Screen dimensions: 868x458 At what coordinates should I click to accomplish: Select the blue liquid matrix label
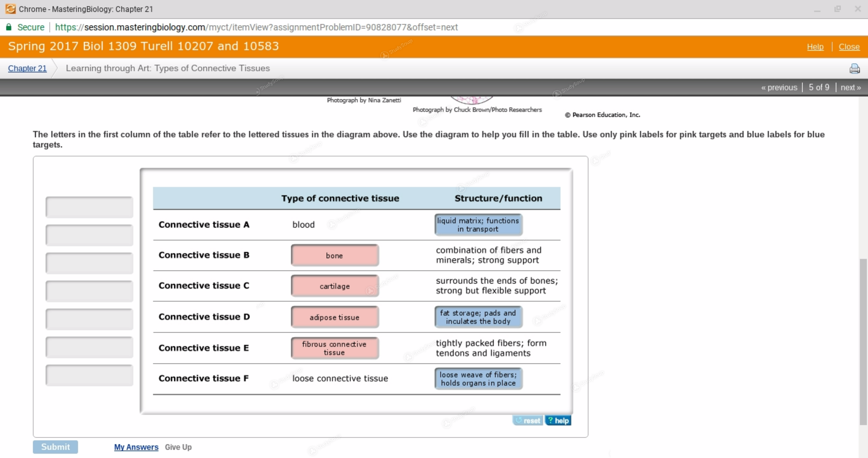tap(478, 225)
